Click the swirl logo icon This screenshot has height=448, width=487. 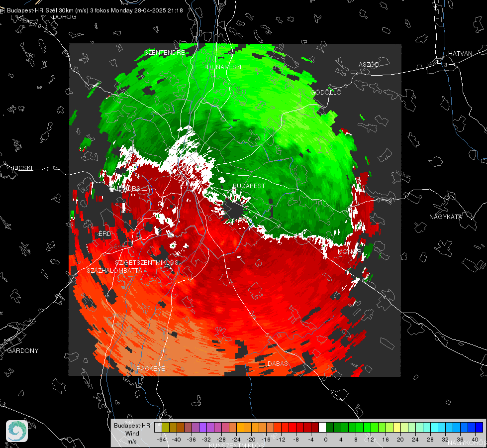[x=17, y=431]
